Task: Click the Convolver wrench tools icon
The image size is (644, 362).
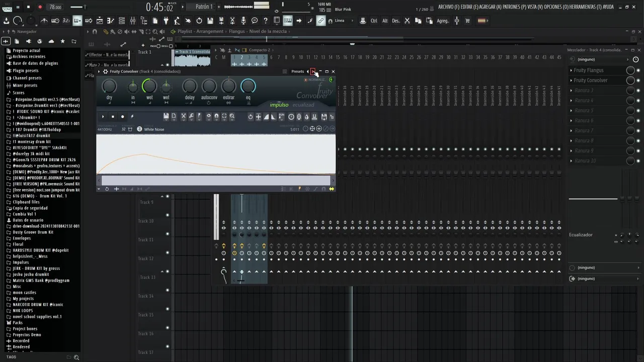Action: [x=192, y=116]
